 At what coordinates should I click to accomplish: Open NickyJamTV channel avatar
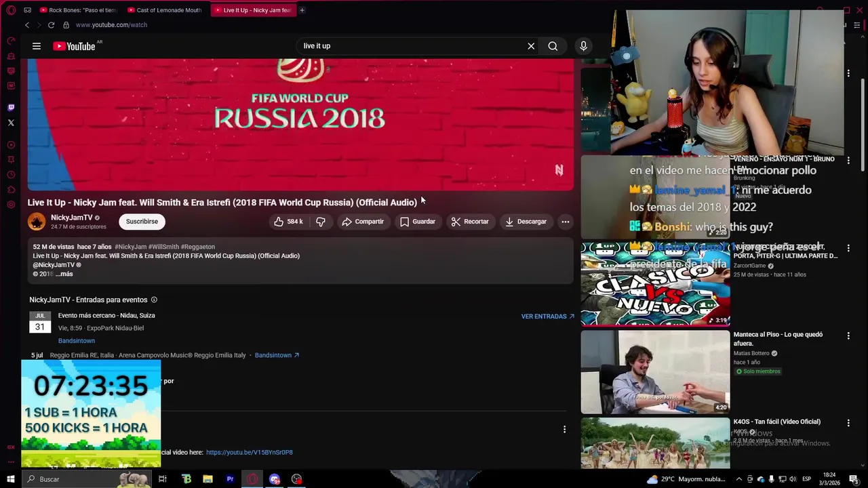point(37,222)
